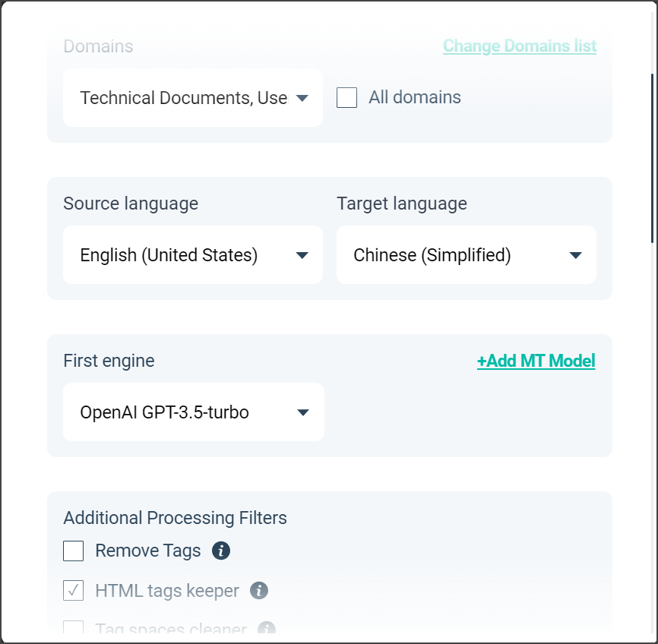Open the Chinese (Simplified) target dropdown
This screenshot has height=644, width=658.
pyautogui.click(x=432, y=255)
